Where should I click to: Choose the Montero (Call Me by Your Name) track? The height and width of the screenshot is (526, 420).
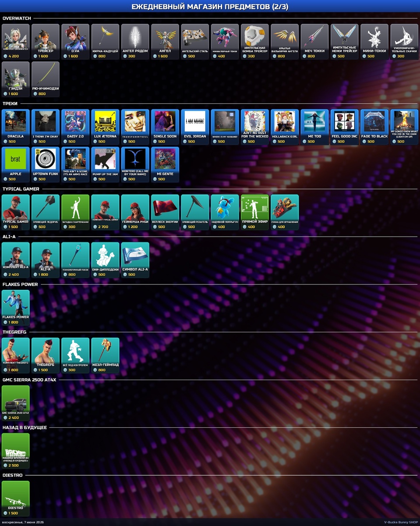(135, 165)
